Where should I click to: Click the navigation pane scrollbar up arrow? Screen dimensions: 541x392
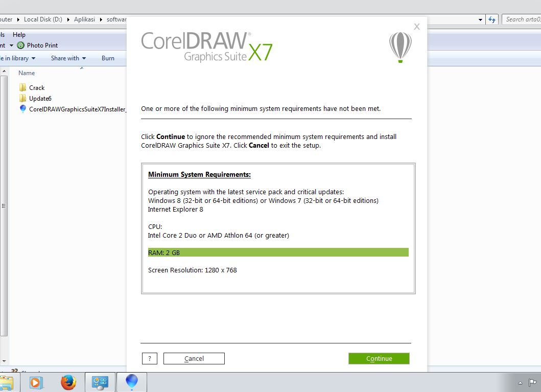4,71
